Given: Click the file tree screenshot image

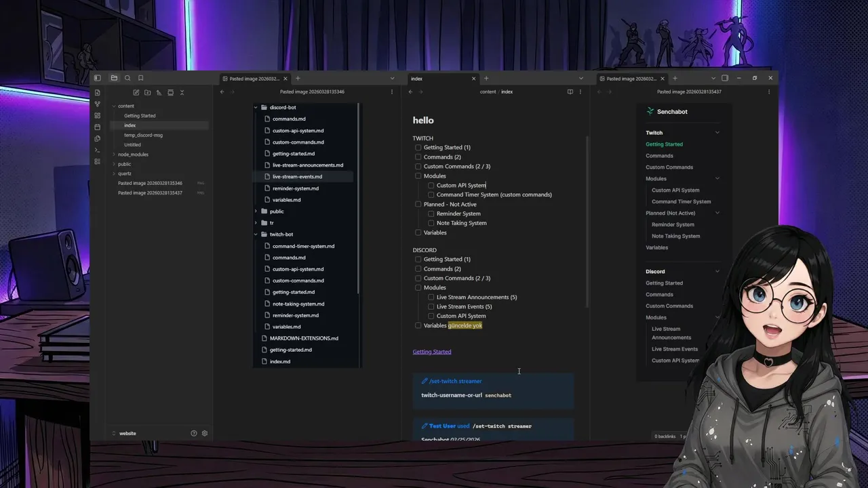Looking at the screenshot, I should pos(307,235).
